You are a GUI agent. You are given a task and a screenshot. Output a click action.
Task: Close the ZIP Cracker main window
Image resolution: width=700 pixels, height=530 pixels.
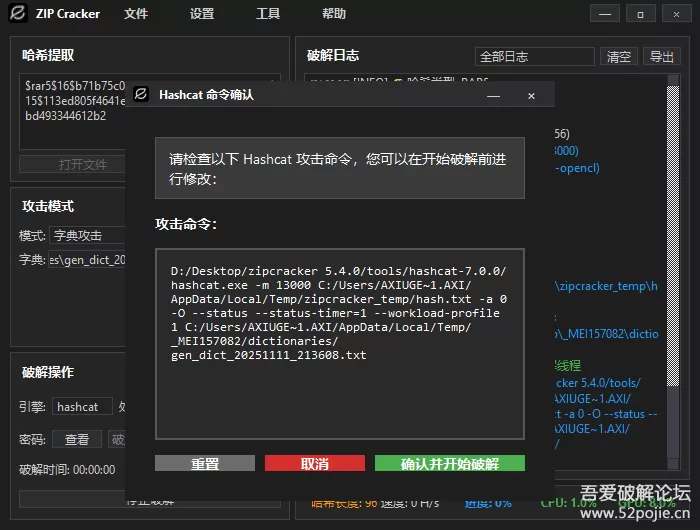click(676, 14)
